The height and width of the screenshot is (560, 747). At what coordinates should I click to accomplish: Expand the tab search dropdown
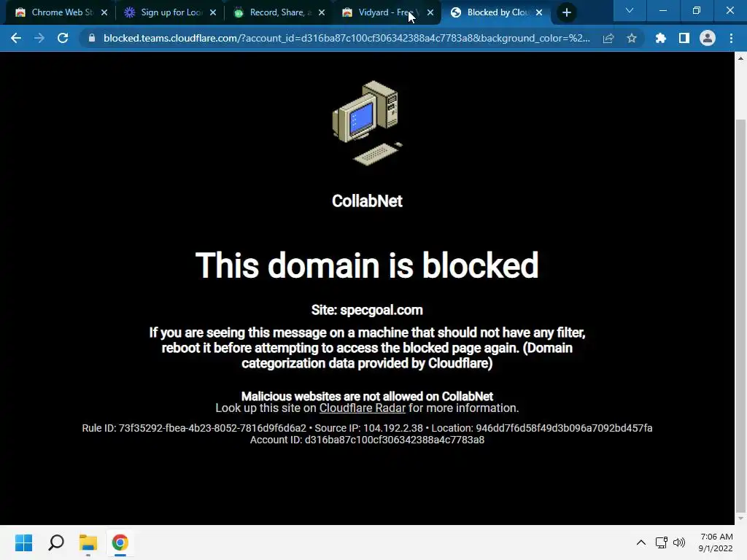(630, 11)
